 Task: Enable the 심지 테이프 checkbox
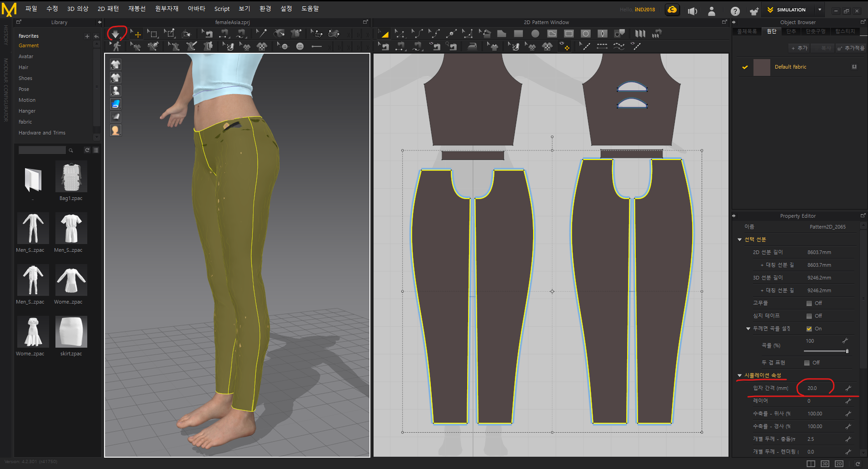pyautogui.click(x=809, y=316)
